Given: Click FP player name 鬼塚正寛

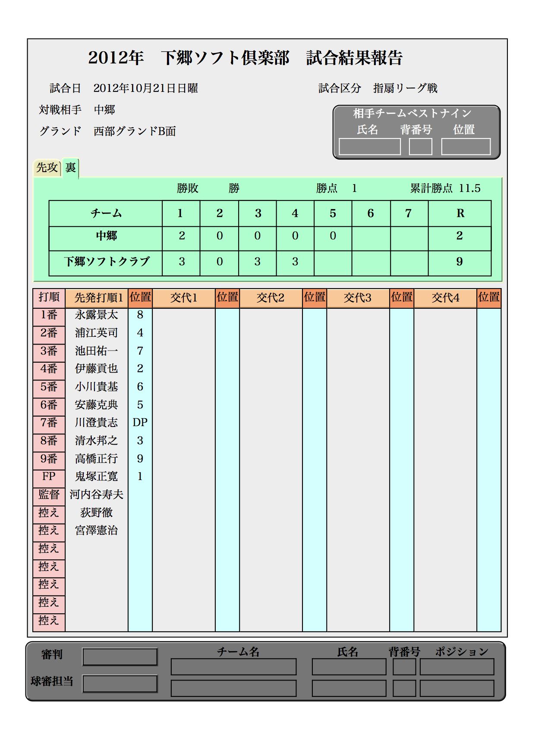Looking at the screenshot, I should pos(97,477).
